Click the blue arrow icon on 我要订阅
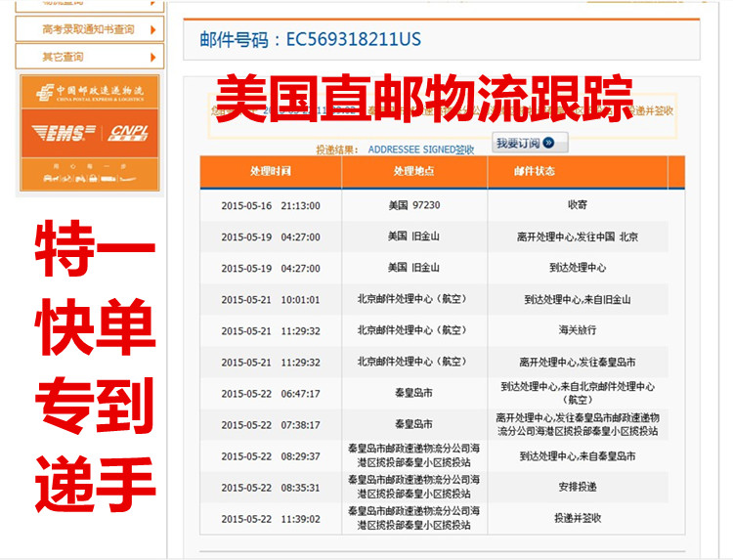The height and width of the screenshot is (560, 733). [549, 144]
